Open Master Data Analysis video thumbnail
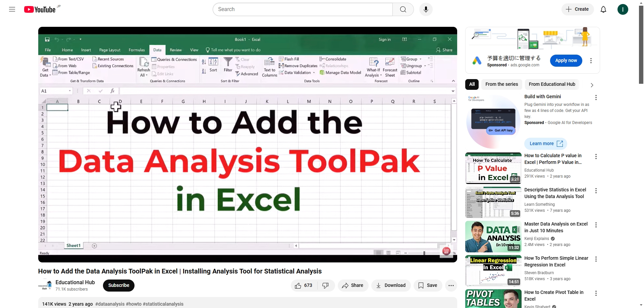This screenshot has width=644, height=308. (493, 237)
